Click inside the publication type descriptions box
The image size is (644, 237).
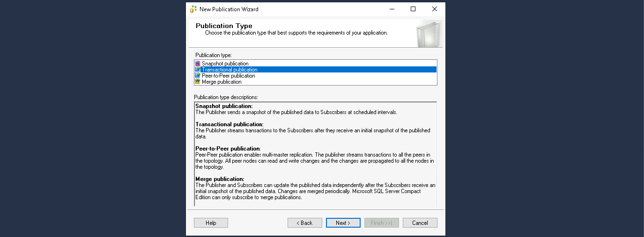tap(315, 154)
